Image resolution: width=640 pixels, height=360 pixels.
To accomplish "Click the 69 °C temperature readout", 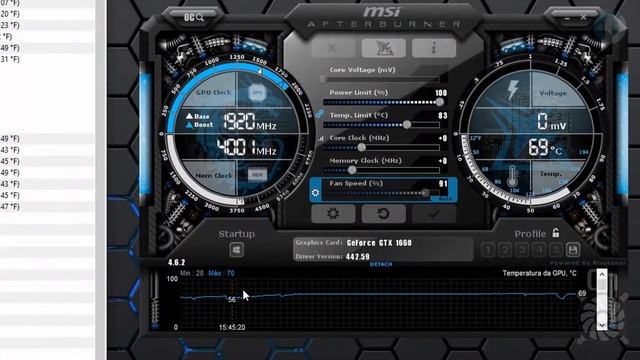I will (545, 147).
